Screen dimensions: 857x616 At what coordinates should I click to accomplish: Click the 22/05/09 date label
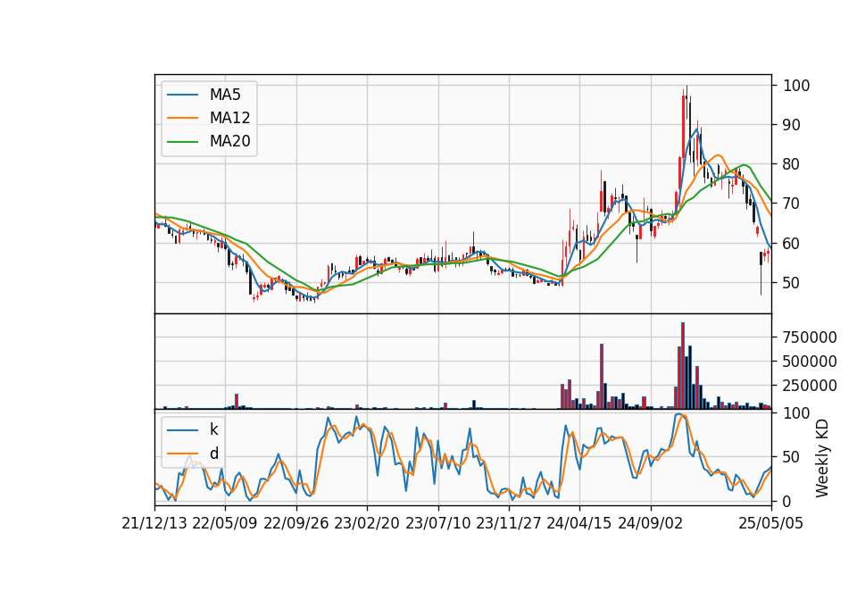(225, 523)
